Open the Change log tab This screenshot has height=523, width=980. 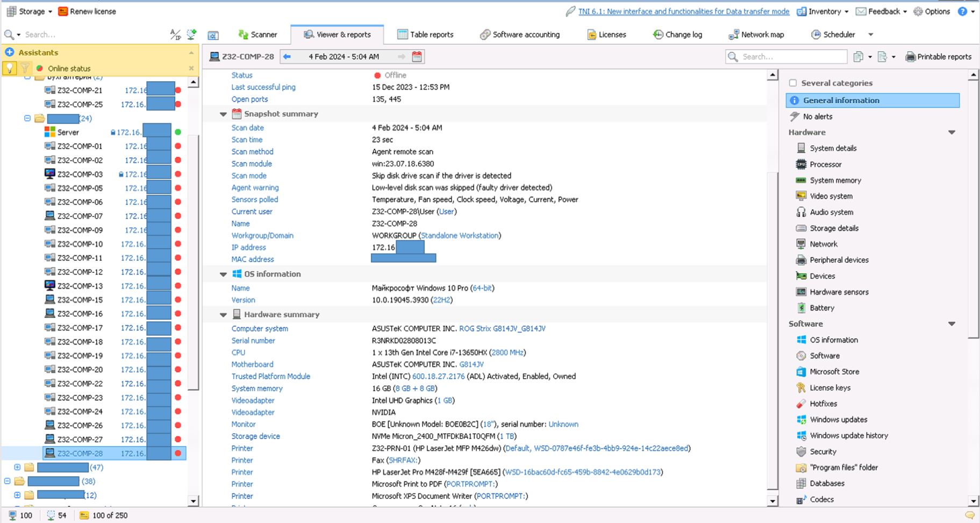677,34
